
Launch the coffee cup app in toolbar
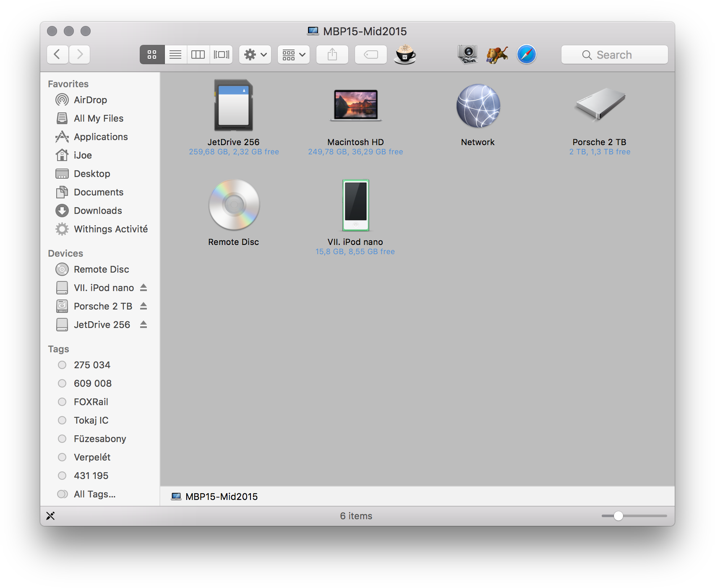click(405, 55)
